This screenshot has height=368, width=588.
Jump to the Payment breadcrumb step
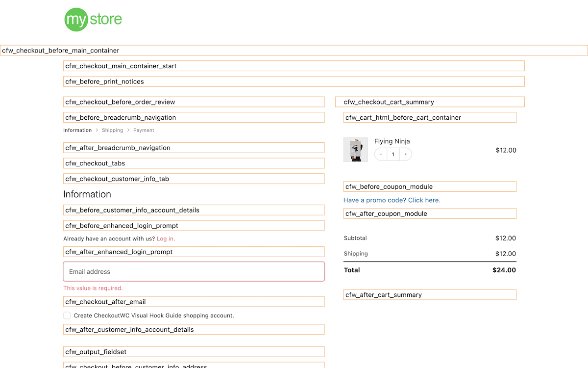(x=144, y=131)
